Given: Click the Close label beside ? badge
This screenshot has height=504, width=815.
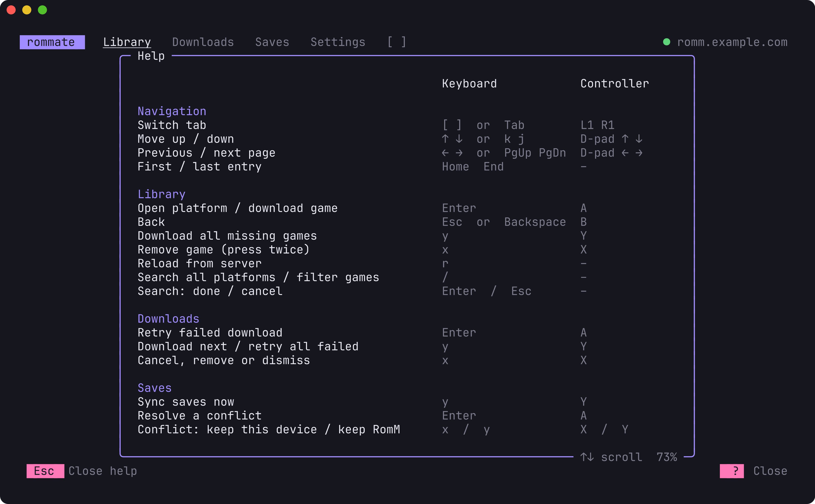Looking at the screenshot, I should coord(770,471).
